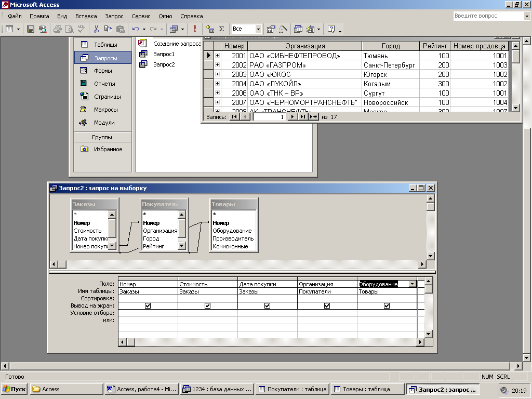Viewport: 532px width, 399px height.
Task: Open the Запрос menu
Action: [114, 16]
